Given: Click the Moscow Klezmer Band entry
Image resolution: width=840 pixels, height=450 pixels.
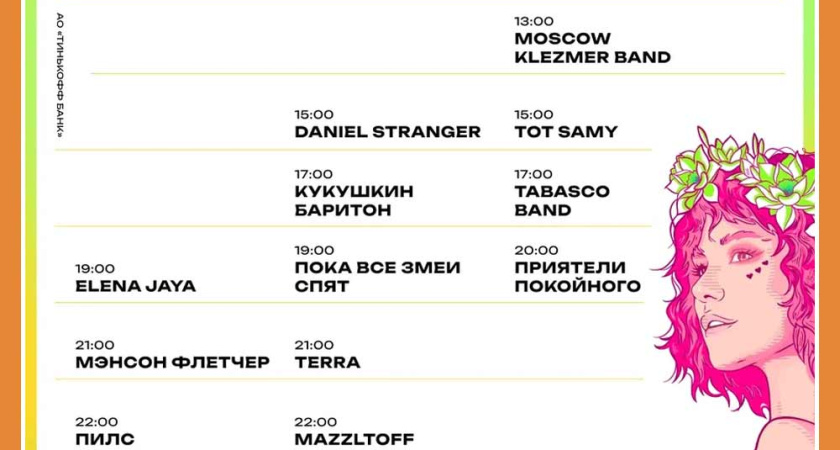Looking at the screenshot, I should (592, 48).
